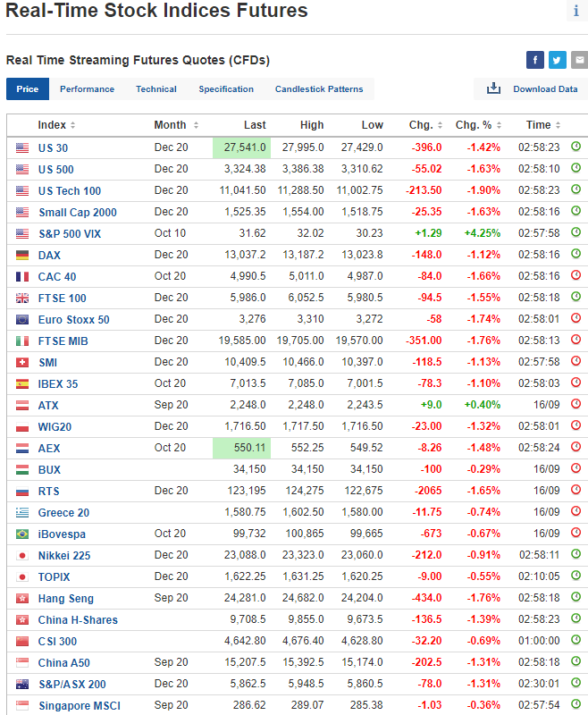Open the US Tech 100 index link
The image size is (588, 715).
pyautogui.click(x=69, y=190)
